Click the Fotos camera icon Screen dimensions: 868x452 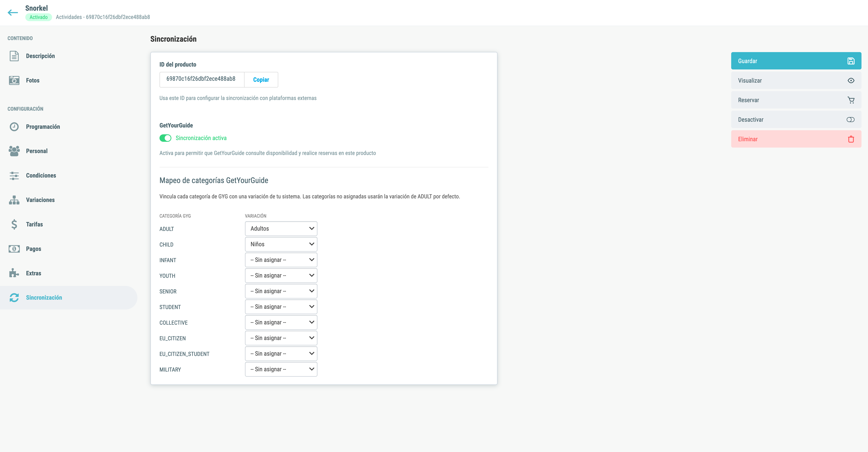coord(14,80)
